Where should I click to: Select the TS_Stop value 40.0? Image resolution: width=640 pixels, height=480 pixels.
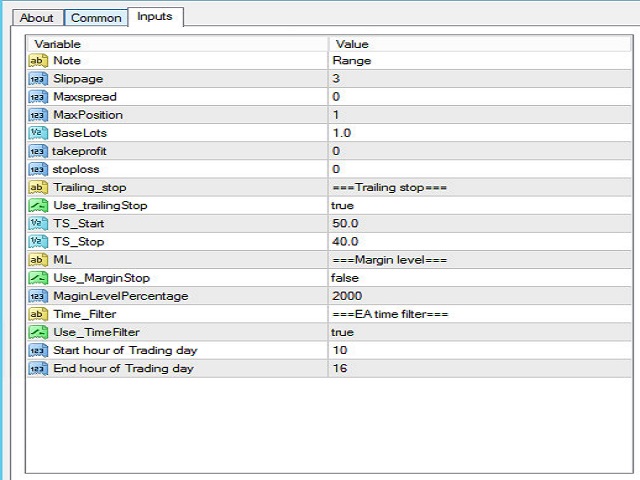coord(346,241)
